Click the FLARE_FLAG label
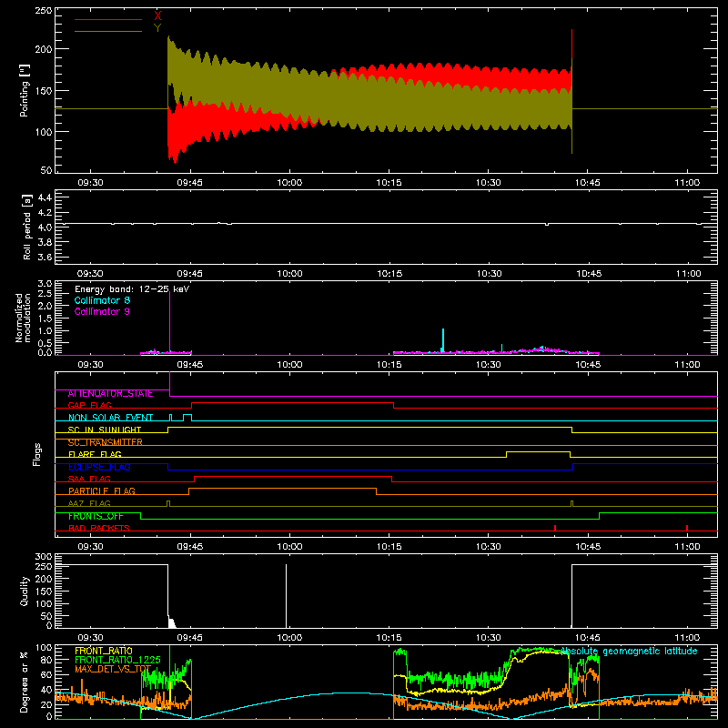This screenshot has height=728, width=728. (95, 454)
